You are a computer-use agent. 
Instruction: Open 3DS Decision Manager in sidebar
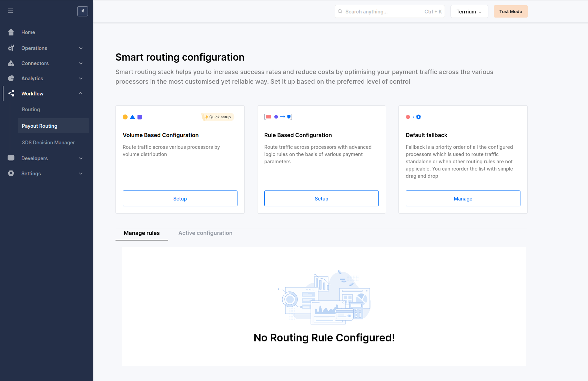point(48,143)
